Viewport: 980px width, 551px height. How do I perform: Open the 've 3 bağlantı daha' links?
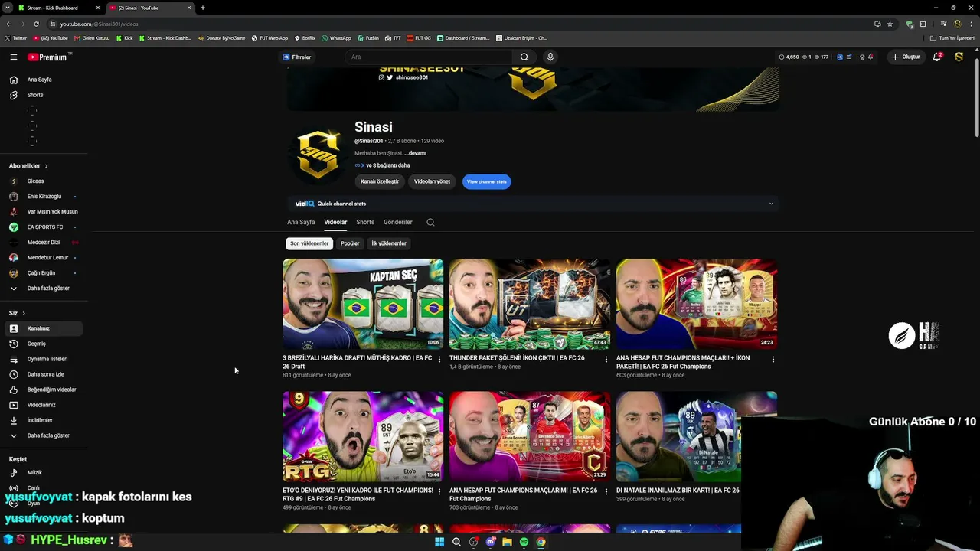point(387,165)
